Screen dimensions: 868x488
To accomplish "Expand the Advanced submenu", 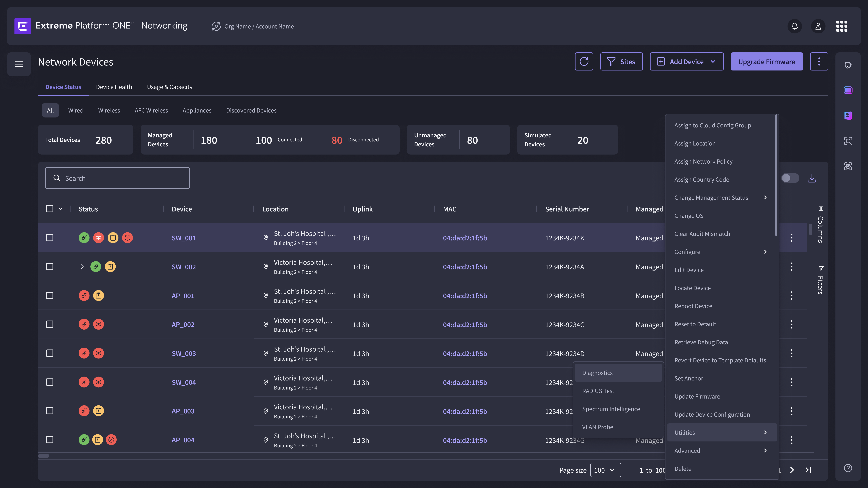I will coord(722,451).
